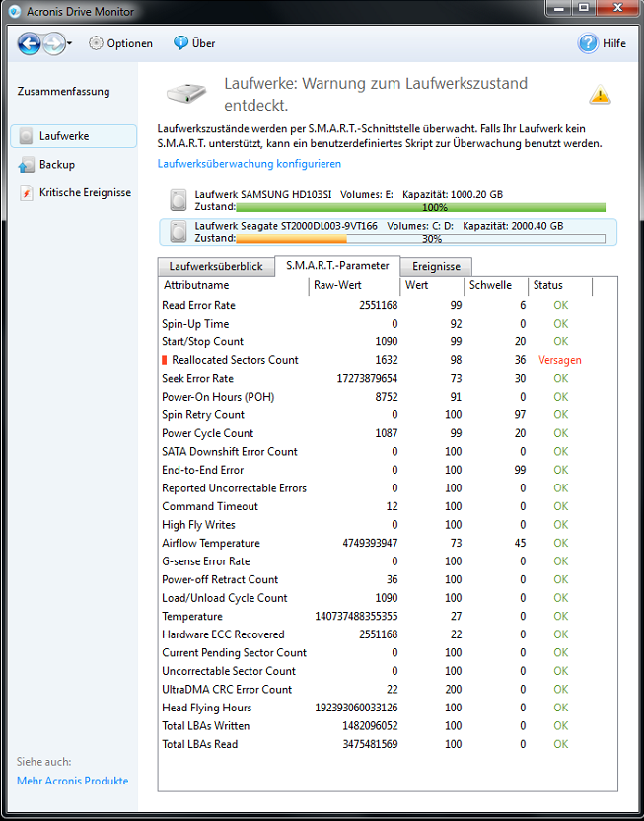
Task: Switch to Laufwerksüberblick tab
Action: (216, 266)
